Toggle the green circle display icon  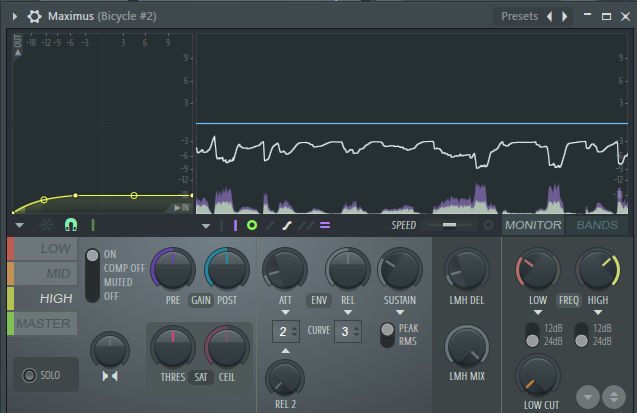pyautogui.click(x=252, y=225)
